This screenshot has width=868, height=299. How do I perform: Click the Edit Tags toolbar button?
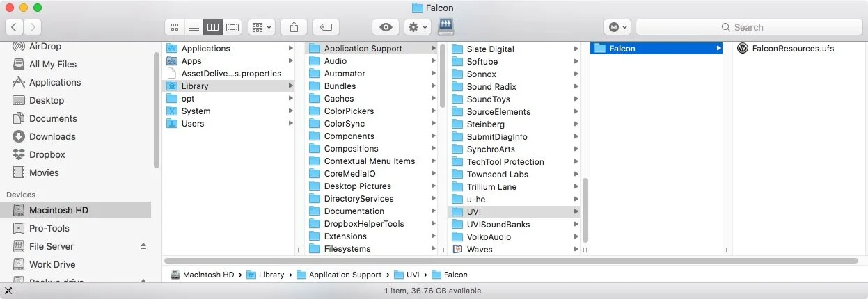pyautogui.click(x=326, y=27)
